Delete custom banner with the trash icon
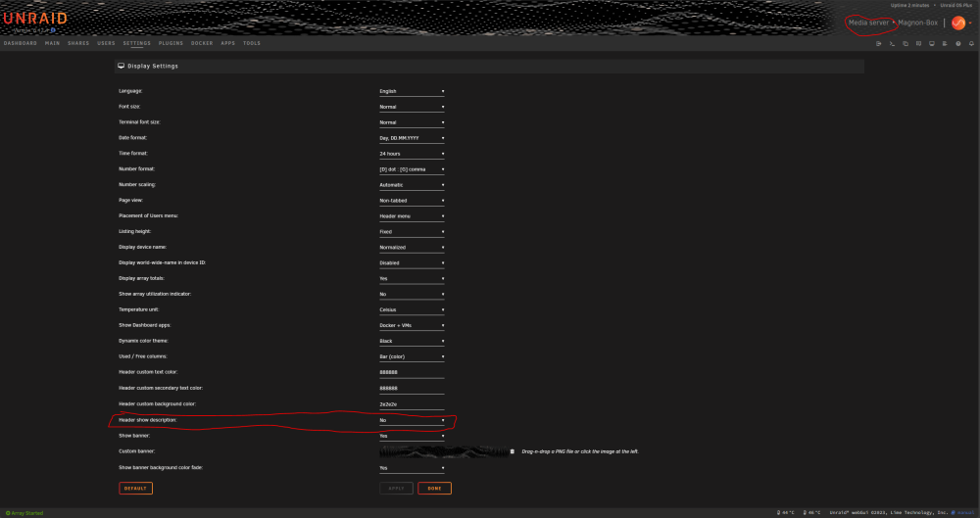Screen dimensions: 980x518 (513, 451)
